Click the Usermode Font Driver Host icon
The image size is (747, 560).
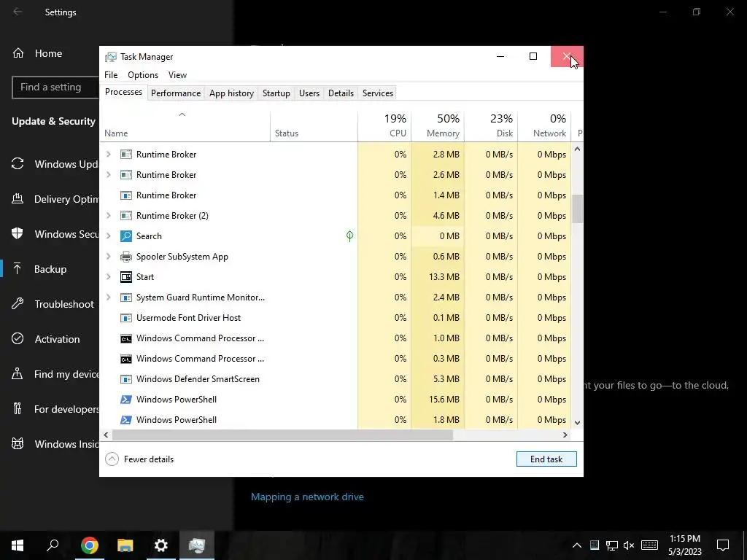click(125, 318)
